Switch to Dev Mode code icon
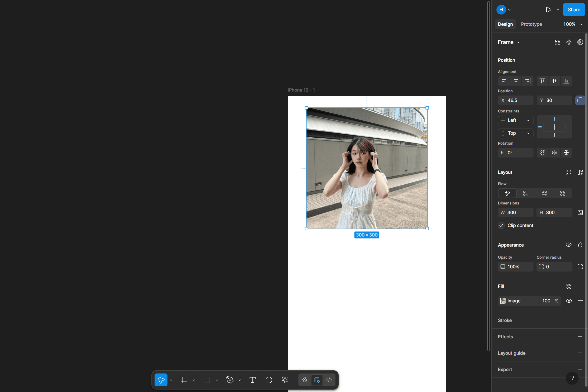The image size is (588, 392). (329, 380)
